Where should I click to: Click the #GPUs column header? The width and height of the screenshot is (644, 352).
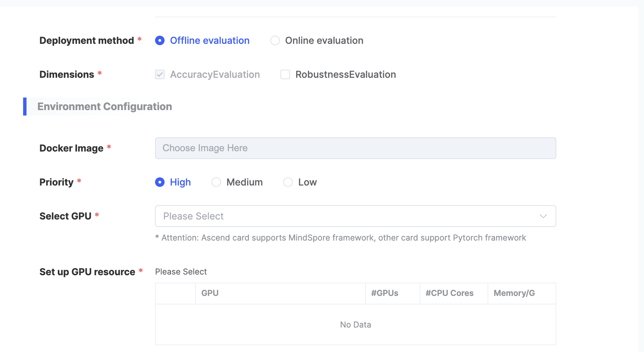[x=385, y=293]
